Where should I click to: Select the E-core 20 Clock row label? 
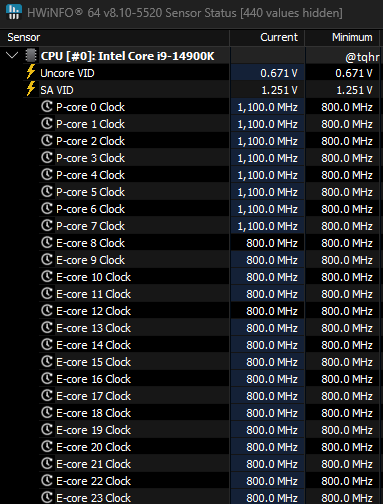coord(93,447)
